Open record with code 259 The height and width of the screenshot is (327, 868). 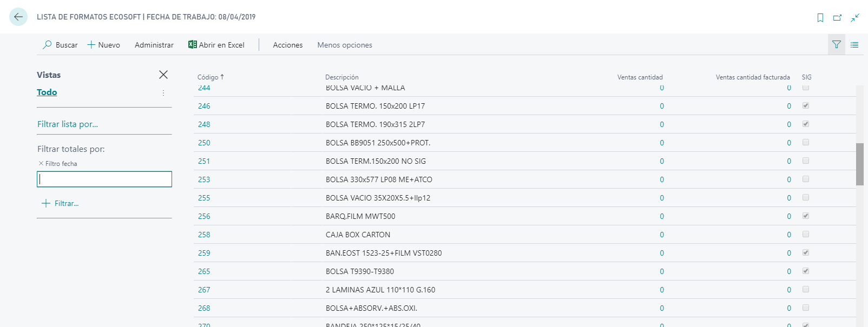pos(204,253)
